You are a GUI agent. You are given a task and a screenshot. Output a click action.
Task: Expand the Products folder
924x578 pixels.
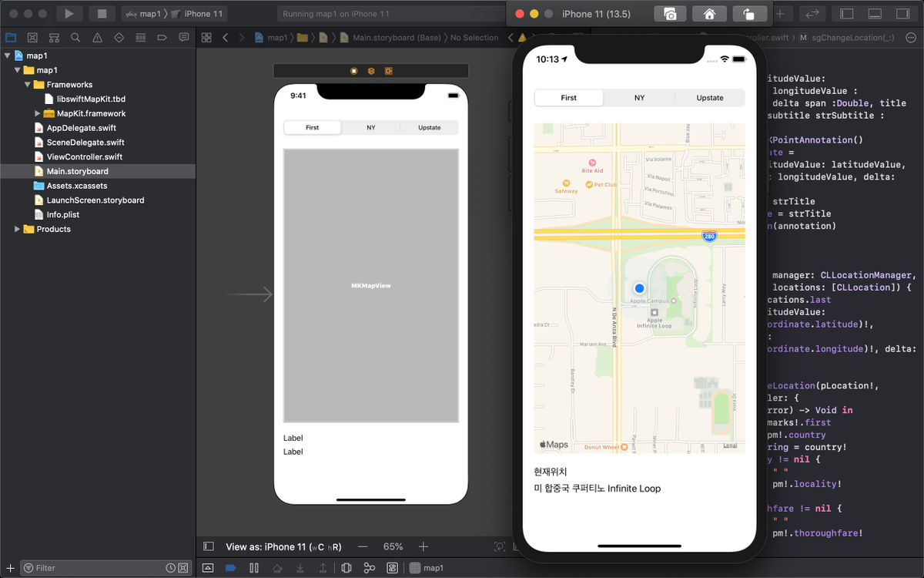[18, 229]
